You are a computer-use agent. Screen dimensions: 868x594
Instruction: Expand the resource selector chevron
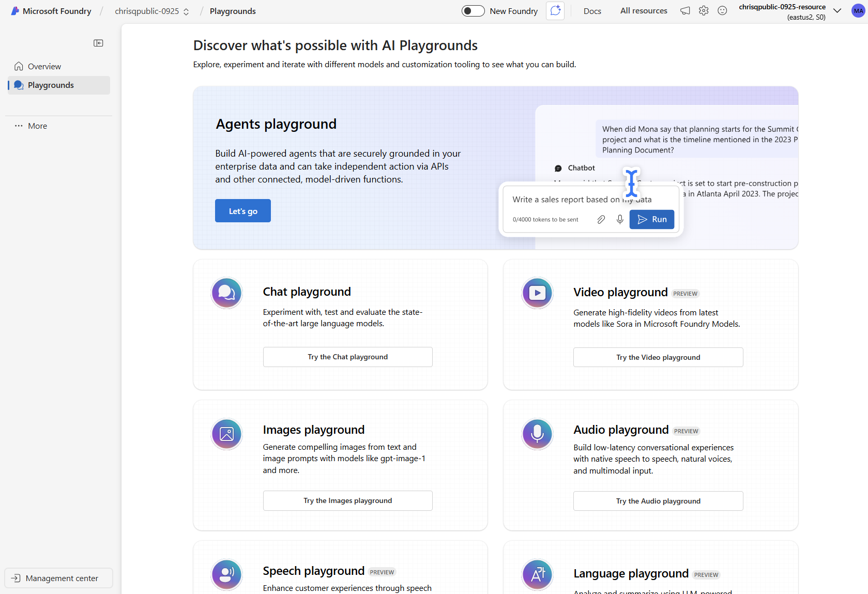click(837, 11)
